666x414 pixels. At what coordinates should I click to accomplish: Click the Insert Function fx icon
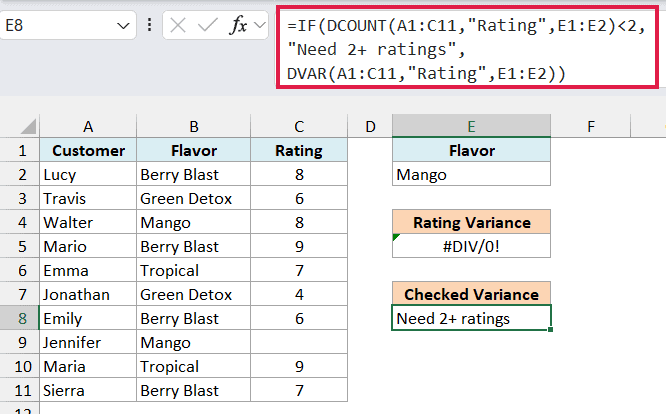click(238, 25)
